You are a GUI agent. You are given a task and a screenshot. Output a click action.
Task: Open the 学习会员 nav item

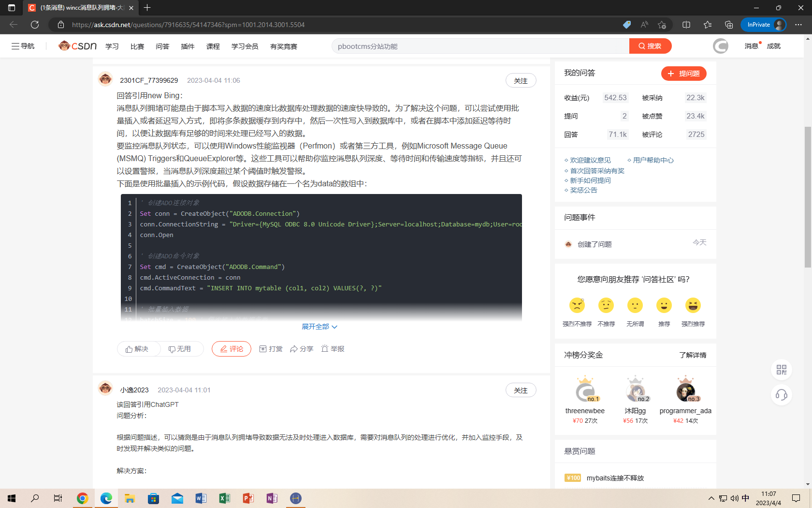[x=245, y=46]
